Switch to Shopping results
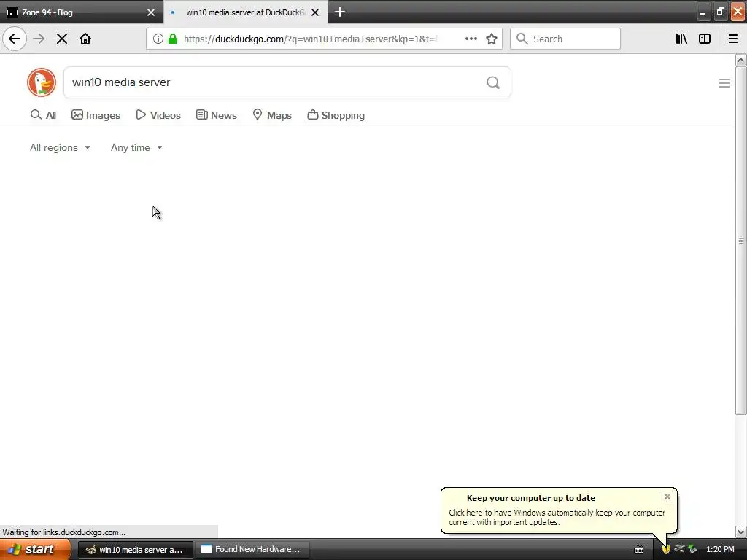The image size is (747, 560). [336, 115]
